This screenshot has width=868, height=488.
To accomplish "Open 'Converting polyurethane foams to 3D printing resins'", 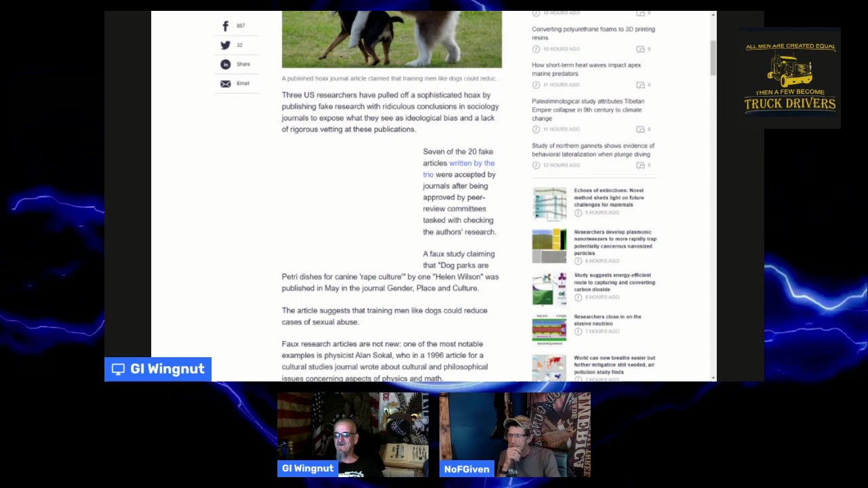I will tap(593, 33).
